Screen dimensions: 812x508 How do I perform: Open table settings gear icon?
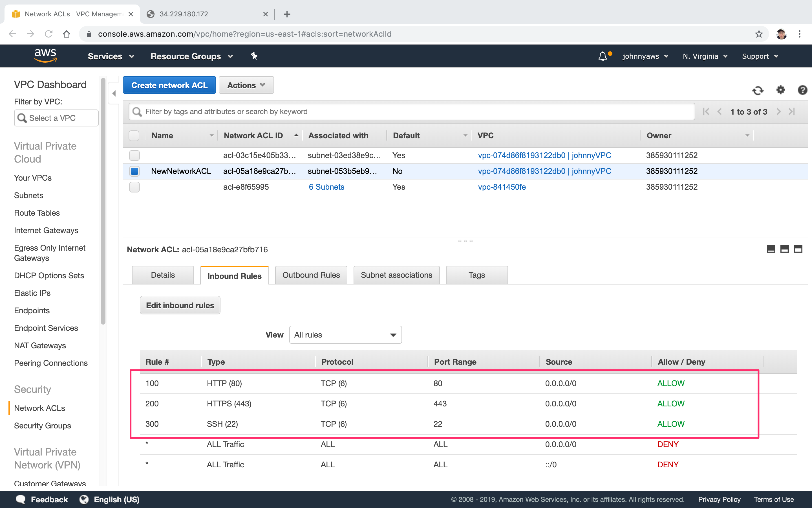coord(781,90)
